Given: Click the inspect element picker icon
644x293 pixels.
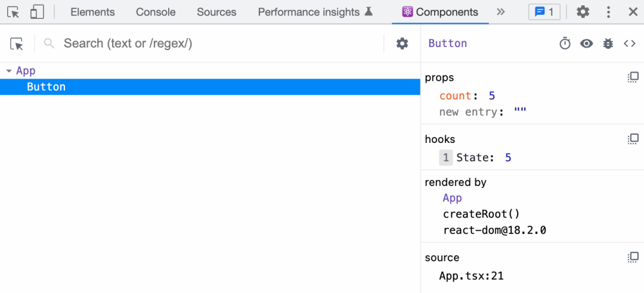Looking at the screenshot, I should [x=13, y=12].
